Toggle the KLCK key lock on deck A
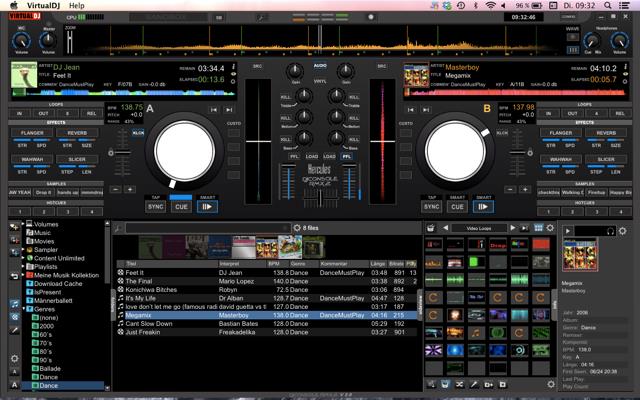Screen dimensions: 640x400 (x=138, y=132)
